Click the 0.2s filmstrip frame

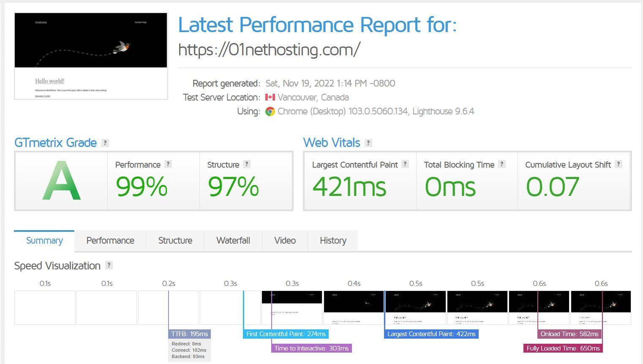(x=169, y=307)
